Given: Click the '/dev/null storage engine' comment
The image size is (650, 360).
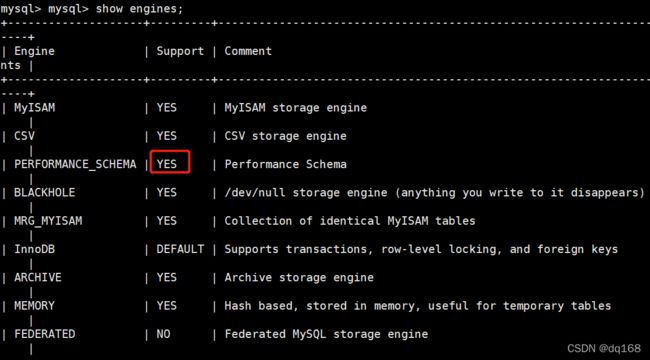Looking at the screenshot, I should coord(306,192).
